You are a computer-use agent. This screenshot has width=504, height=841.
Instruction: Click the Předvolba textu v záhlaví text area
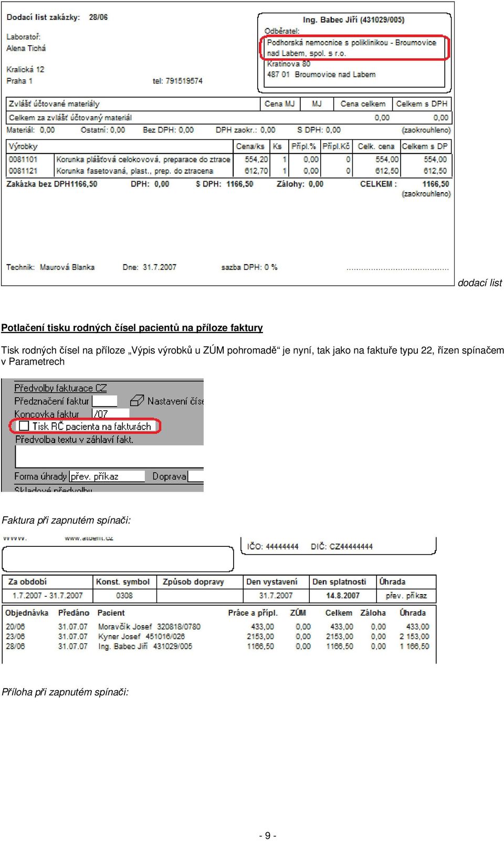tap(109, 457)
